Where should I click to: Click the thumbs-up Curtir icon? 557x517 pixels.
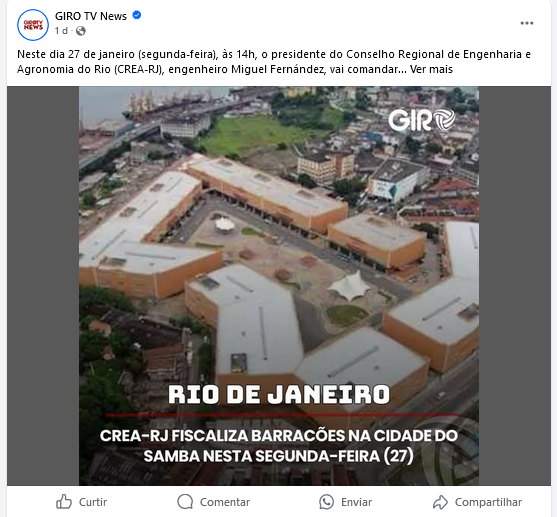[x=64, y=502]
